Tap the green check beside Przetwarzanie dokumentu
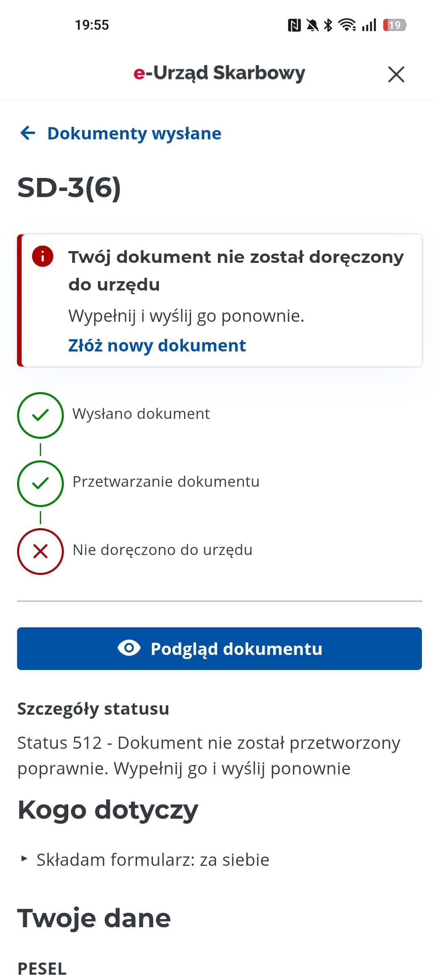The height and width of the screenshot is (980, 439). point(40,483)
